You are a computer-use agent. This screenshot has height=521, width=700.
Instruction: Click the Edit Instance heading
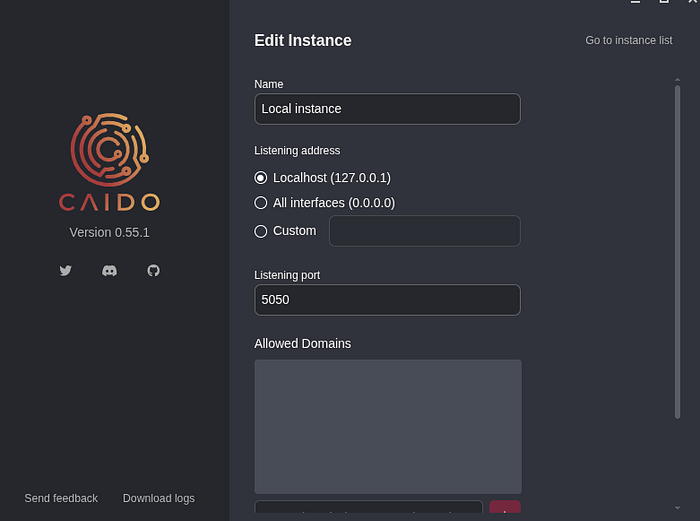click(303, 41)
